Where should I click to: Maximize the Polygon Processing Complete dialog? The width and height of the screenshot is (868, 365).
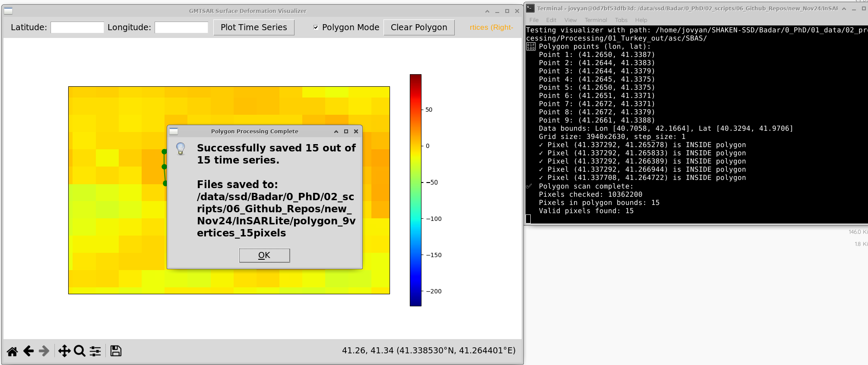[x=346, y=131]
